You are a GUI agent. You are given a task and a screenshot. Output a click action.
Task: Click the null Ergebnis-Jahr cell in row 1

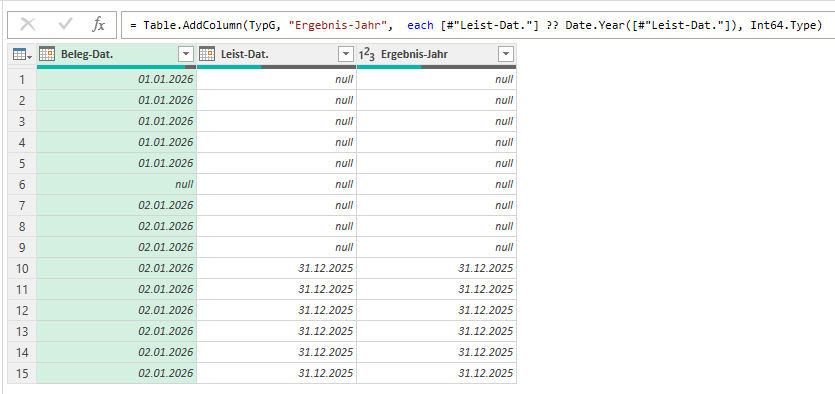436,79
